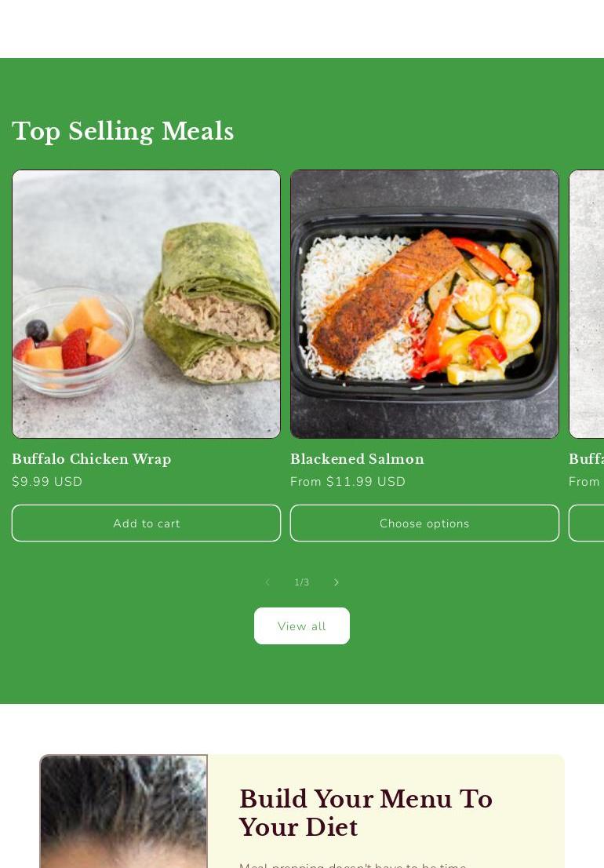
Task: Click the Meal prepping paragraph text
Action: 353,865
